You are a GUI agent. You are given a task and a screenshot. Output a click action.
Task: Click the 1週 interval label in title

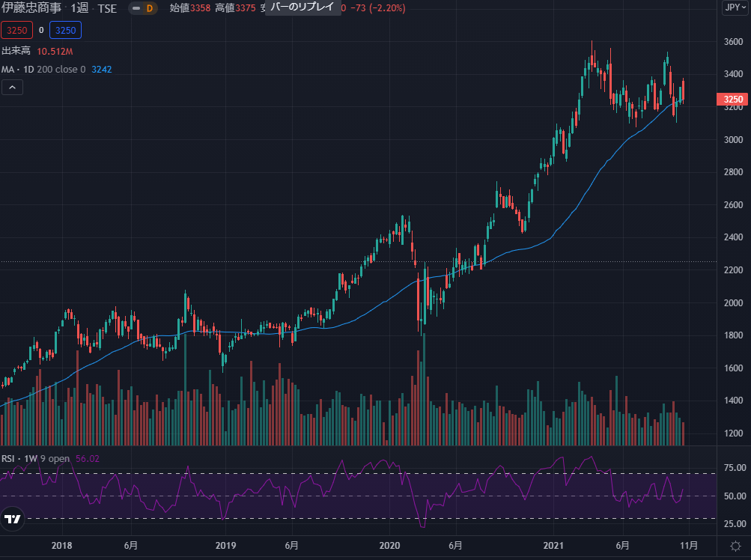(x=79, y=8)
